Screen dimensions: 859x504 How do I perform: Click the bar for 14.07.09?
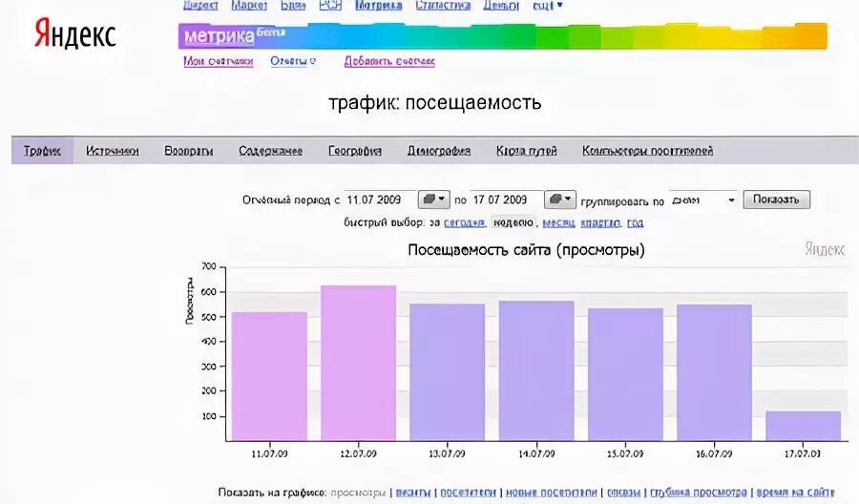tap(536, 371)
